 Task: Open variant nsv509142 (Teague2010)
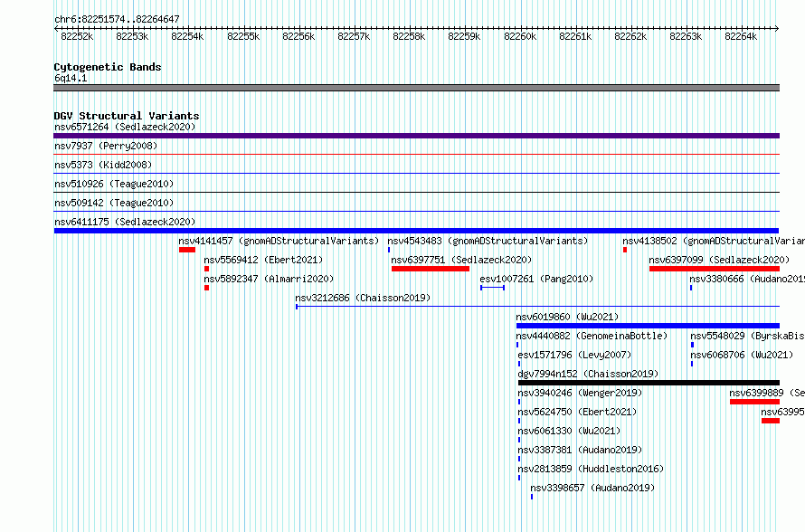(x=114, y=203)
